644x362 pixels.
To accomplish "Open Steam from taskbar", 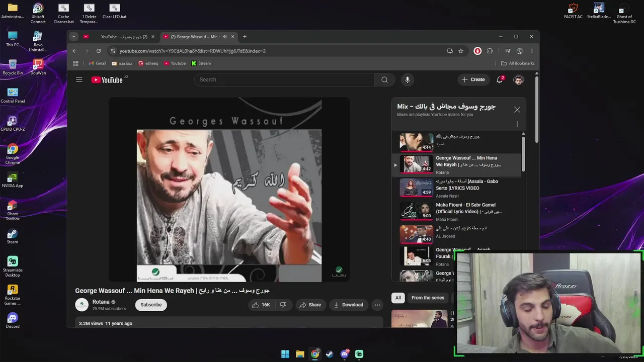I will point(330,354).
